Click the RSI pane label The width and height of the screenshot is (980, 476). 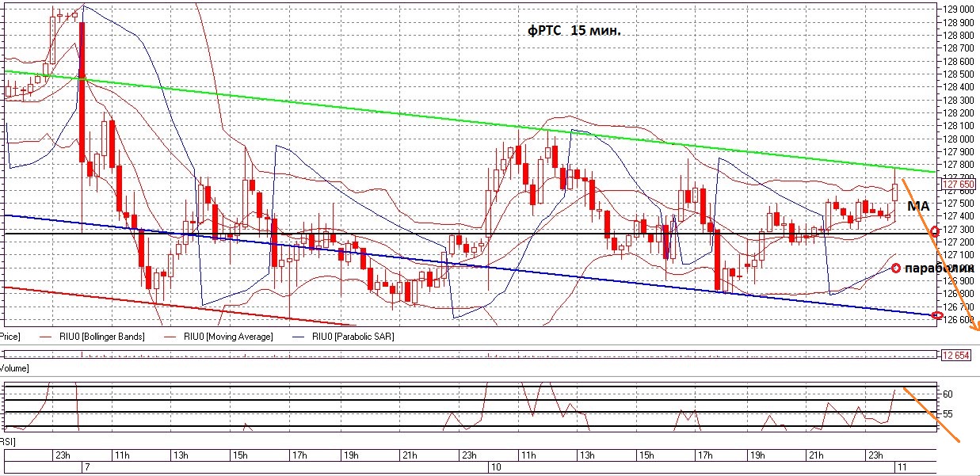click(8, 441)
